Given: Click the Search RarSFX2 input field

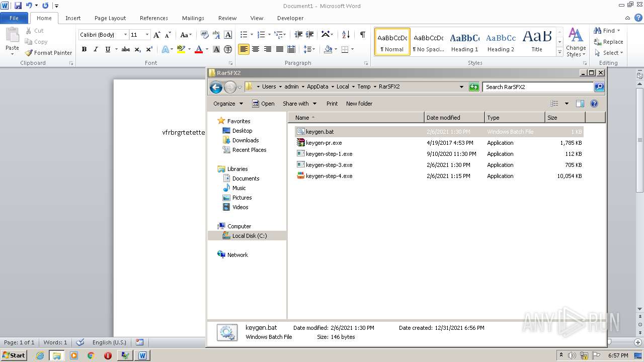Looking at the screenshot, I should pos(538,87).
